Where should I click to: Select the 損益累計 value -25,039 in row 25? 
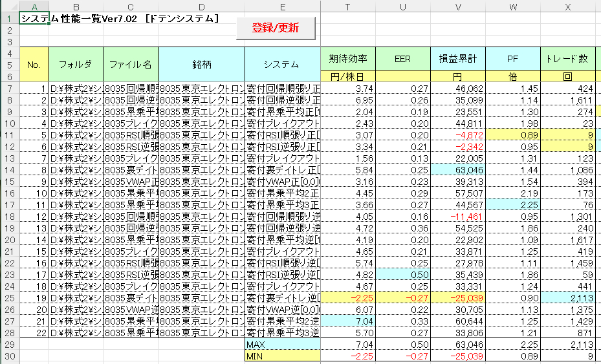458,297
